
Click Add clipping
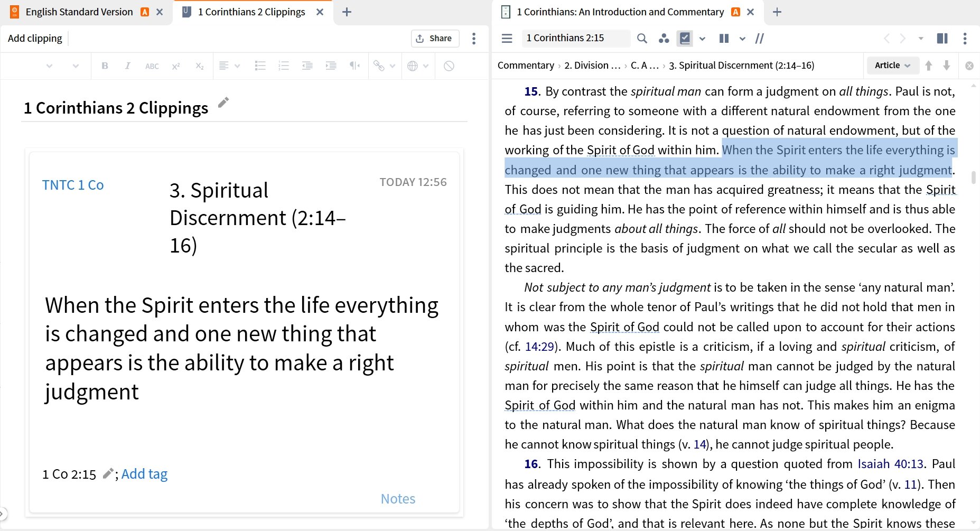(x=35, y=38)
